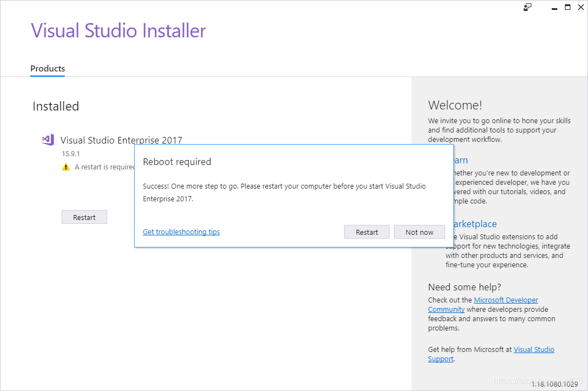Click the yellow restart warning icon

pyautogui.click(x=66, y=167)
